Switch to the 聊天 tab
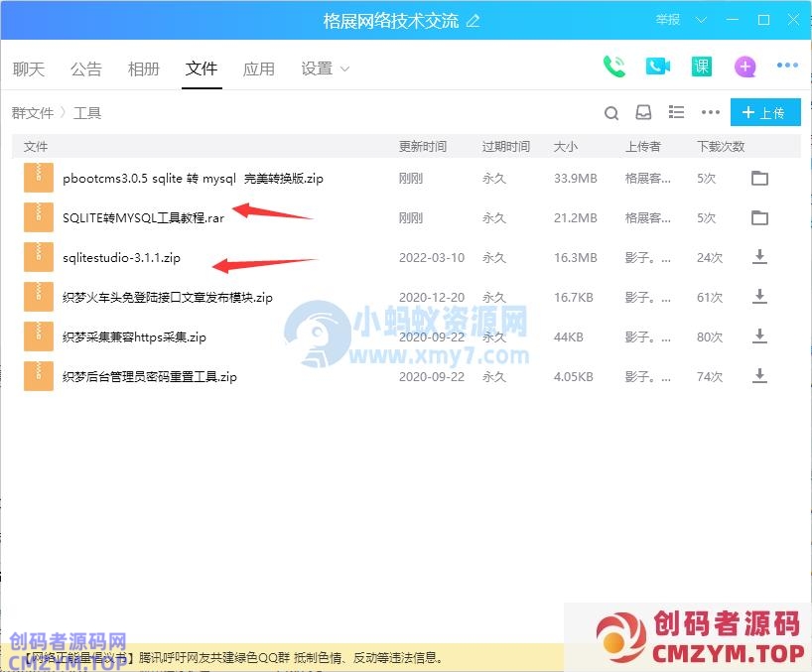Screen dimensions: 812x672 click(29, 68)
